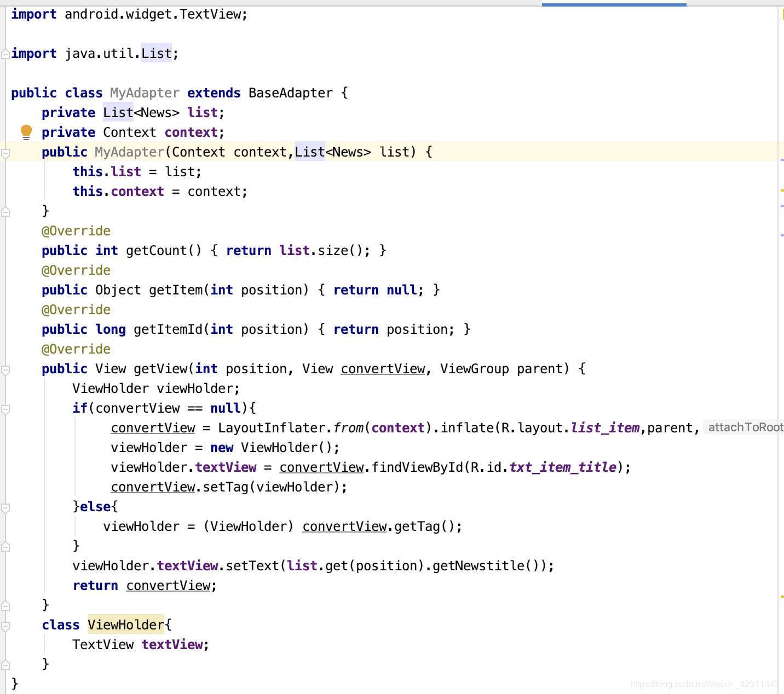Click the 'import android.widget.TextView;' line
The height and width of the screenshot is (694, 784).
[x=129, y=14]
